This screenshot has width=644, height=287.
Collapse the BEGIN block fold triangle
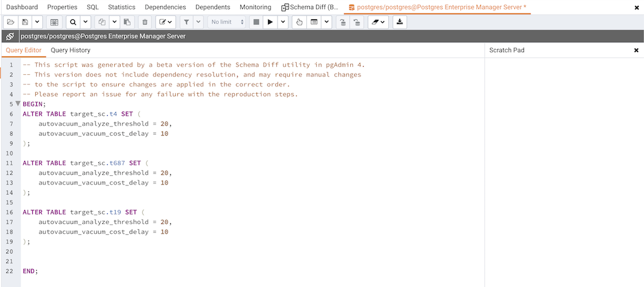(x=18, y=103)
